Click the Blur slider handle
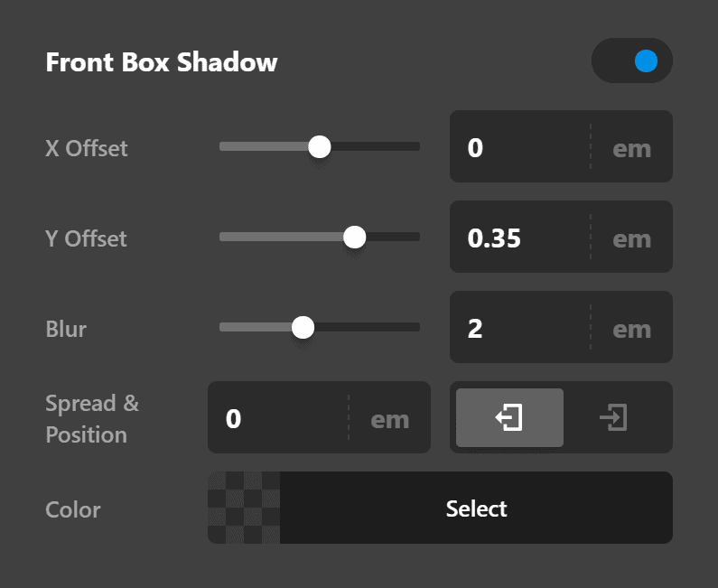718x588 pixels. [x=303, y=327]
